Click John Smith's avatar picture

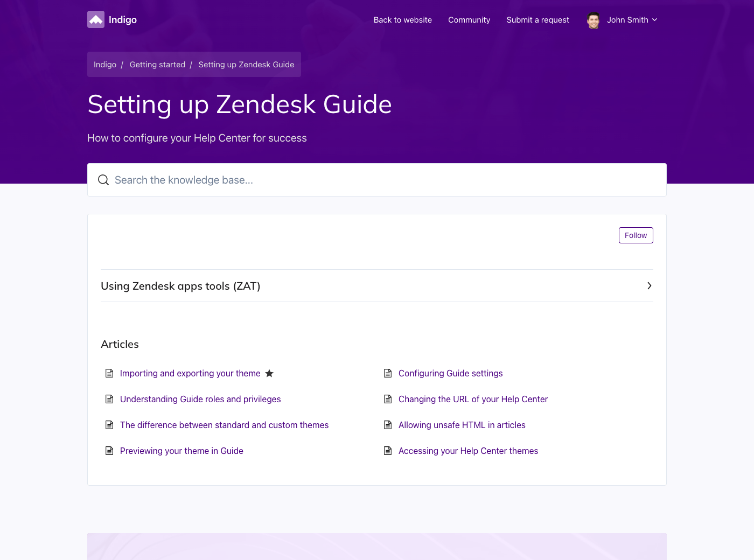pyautogui.click(x=594, y=20)
